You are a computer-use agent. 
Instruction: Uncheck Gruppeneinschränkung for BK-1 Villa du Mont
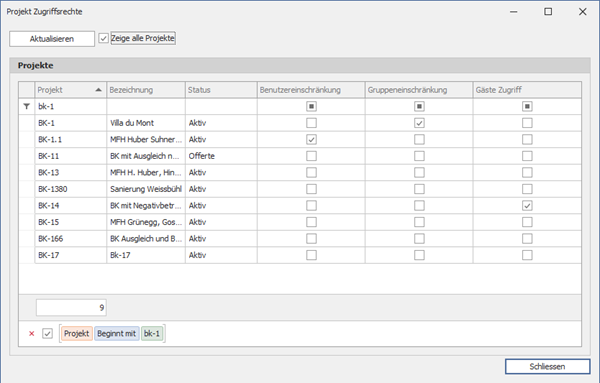pos(419,123)
